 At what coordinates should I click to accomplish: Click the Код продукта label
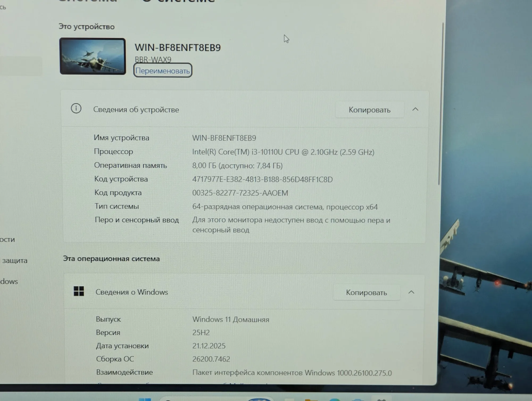pyautogui.click(x=118, y=192)
